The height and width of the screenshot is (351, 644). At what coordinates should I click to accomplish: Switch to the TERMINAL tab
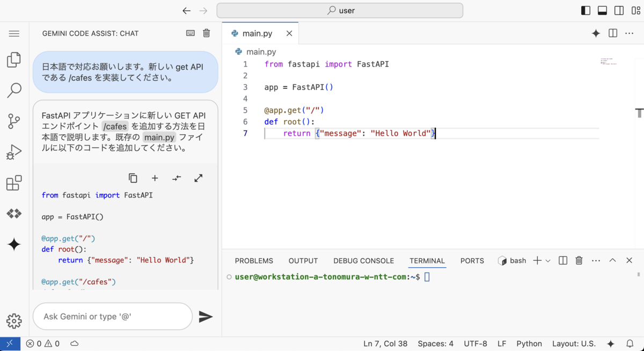[x=427, y=260]
